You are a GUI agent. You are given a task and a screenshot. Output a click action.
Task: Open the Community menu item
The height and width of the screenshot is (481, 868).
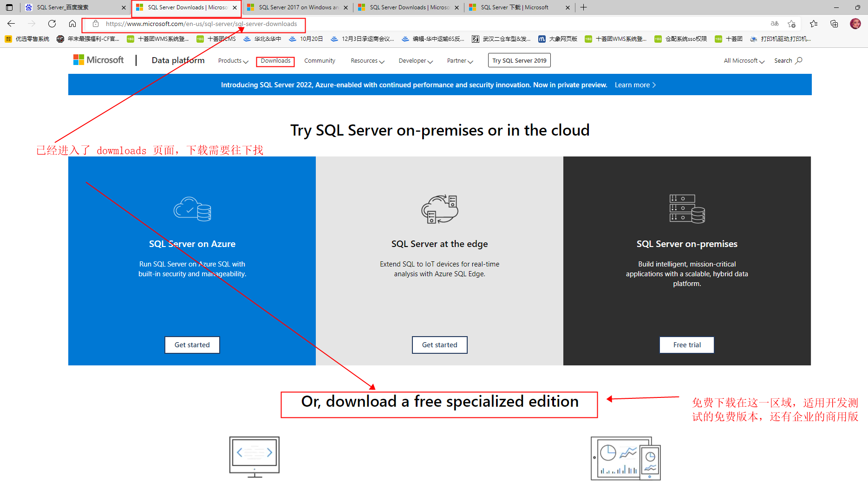coord(320,61)
